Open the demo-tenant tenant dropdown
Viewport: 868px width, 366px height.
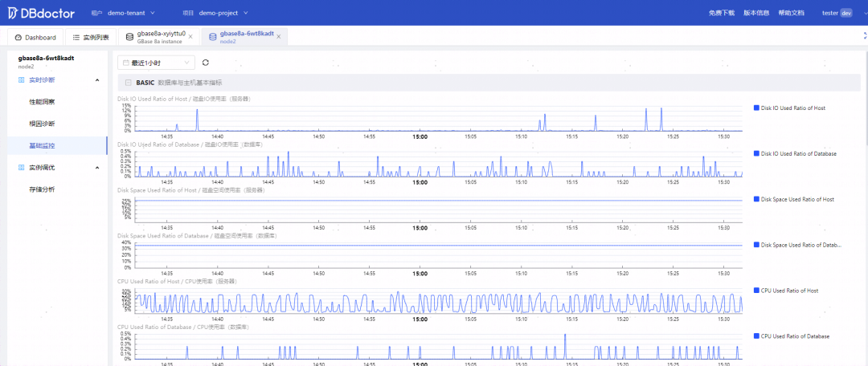pos(131,13)
